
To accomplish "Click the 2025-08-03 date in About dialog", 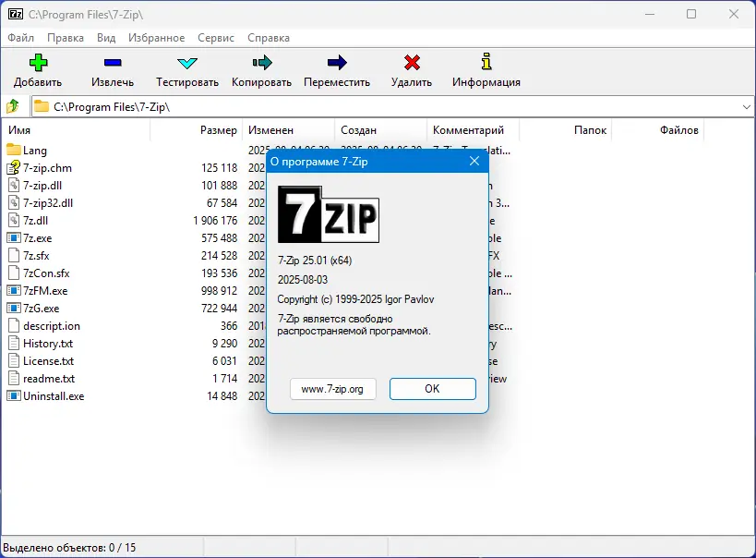I will pyautogui.click(x=303, y=280).
